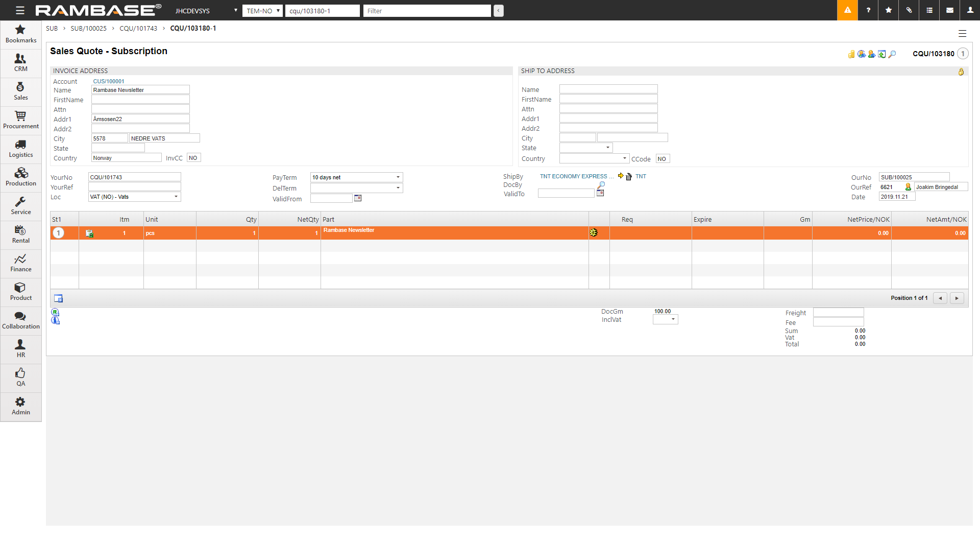Open the Logistics module in sidebar
Screen dimensions: 980x540
coord(20,149)
